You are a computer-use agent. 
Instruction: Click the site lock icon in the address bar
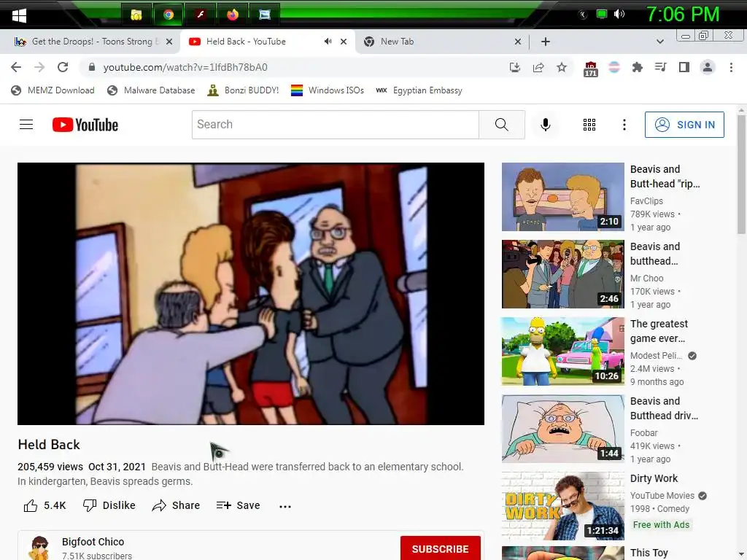tap(91, 67)
